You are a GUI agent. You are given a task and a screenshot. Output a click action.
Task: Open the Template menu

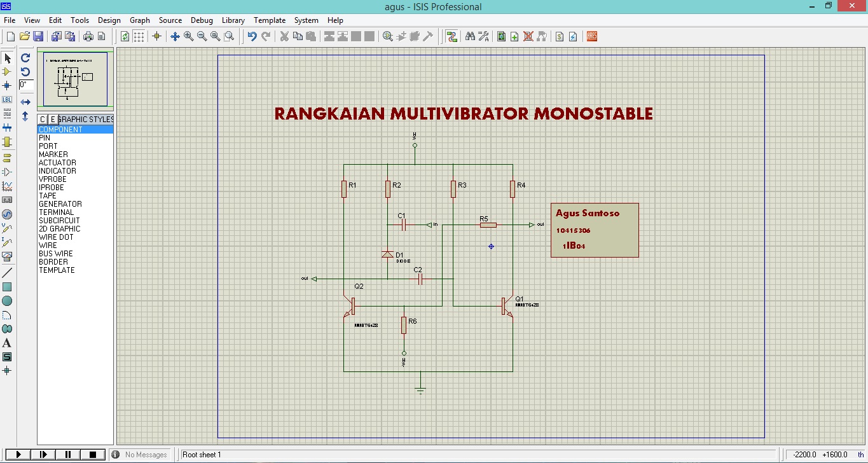[x=270, y=20]
